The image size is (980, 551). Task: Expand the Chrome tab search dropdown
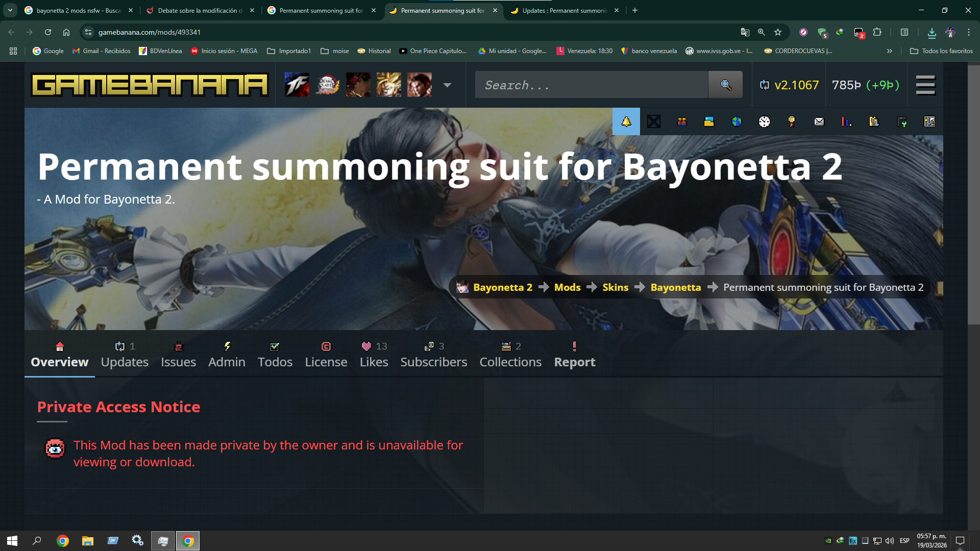click(x=10, y=10)
